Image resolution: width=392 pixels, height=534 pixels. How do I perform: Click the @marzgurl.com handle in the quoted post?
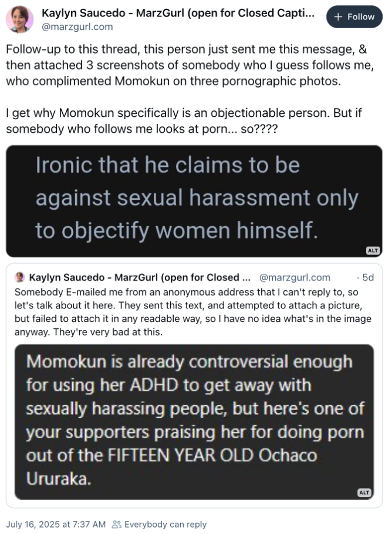[295, 277]
